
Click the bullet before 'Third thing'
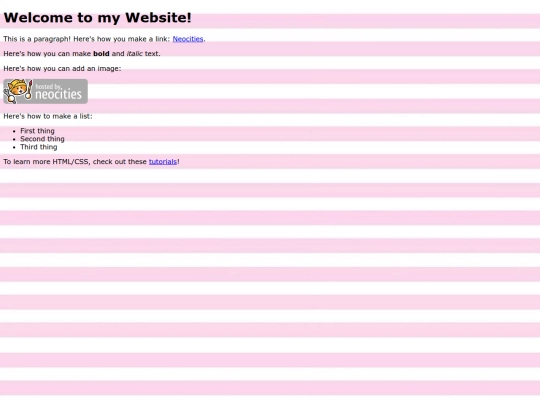(14, 147)
